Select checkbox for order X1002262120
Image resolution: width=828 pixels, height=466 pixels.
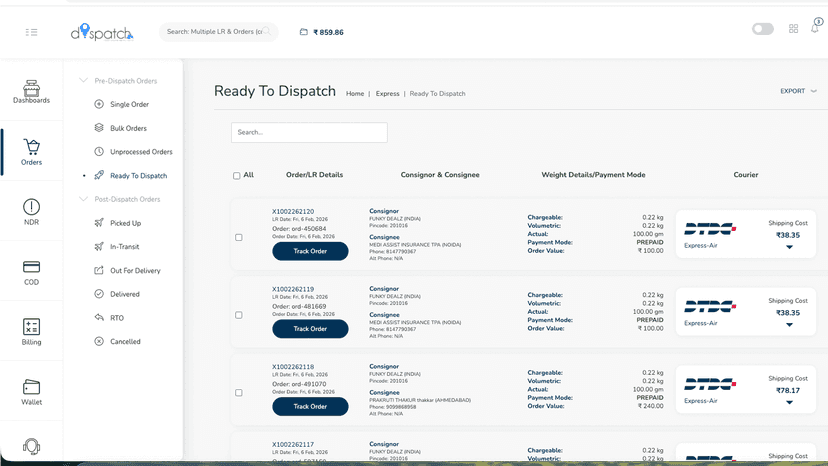pyautogui.click(x=239, y=237)
